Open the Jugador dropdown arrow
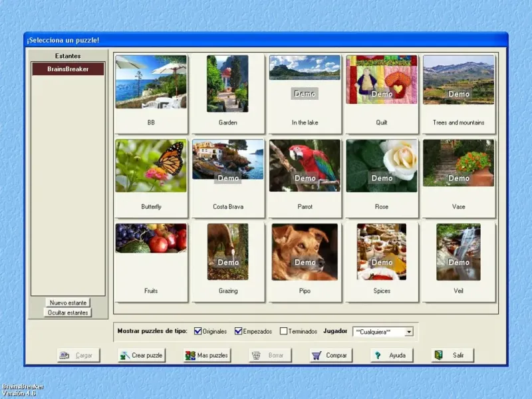532x399 pixels. pos(409,332)
